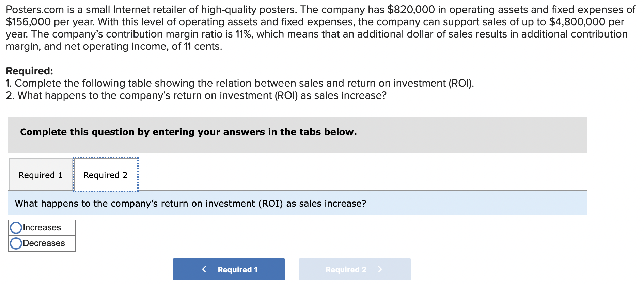Click the Decreases label text
Viewport: 644px width, 284px height.
tap(43, 243)
